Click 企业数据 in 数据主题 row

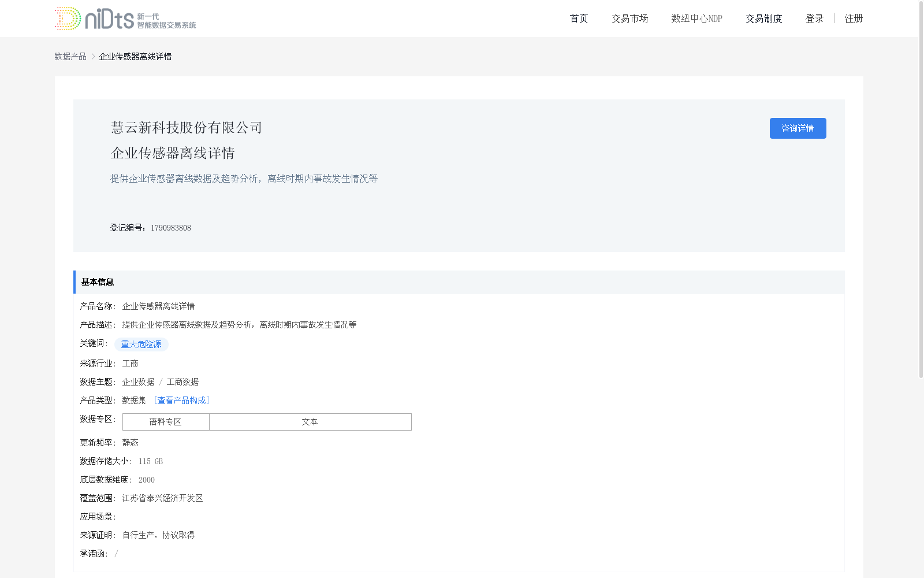pyautogui.click(x=138, y=382)
